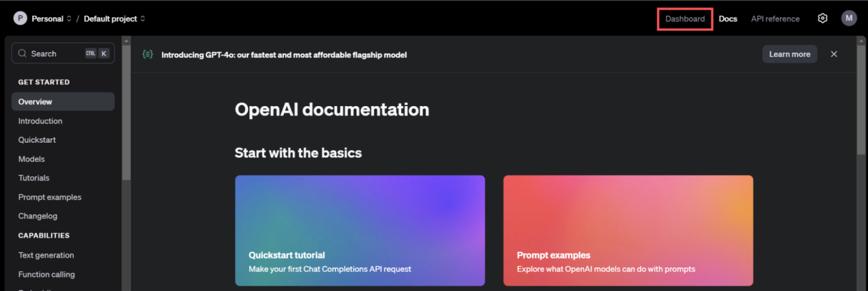Open the settings gear icon
Image resolution: width=868 pixels, height=291 pixels.
coord(822,19)
